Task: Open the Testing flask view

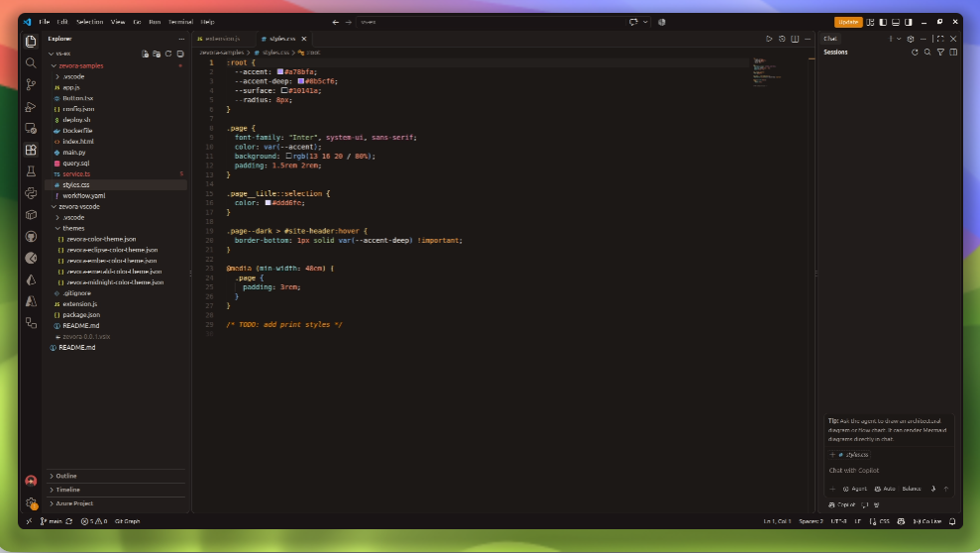Action: pyautogui.click(x=31, y=171)
